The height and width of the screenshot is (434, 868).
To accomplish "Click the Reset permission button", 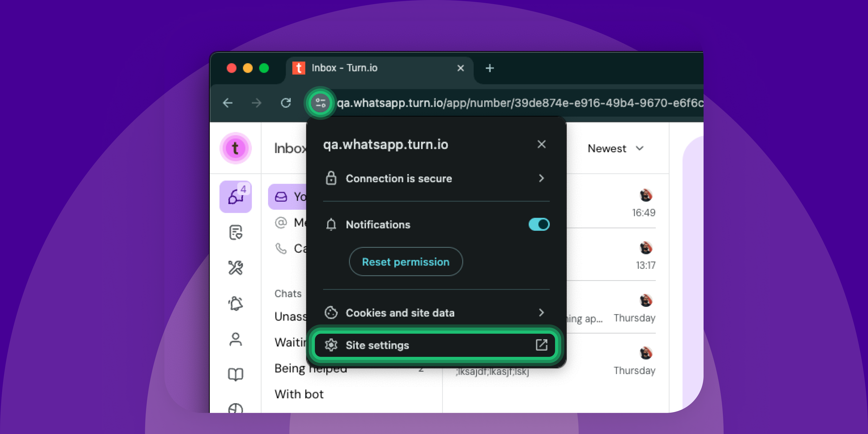I will point(406,262).
